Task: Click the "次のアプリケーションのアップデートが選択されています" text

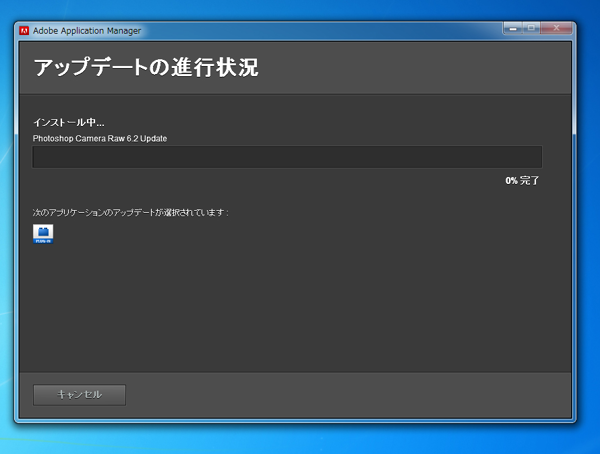Action: [130, 212]
